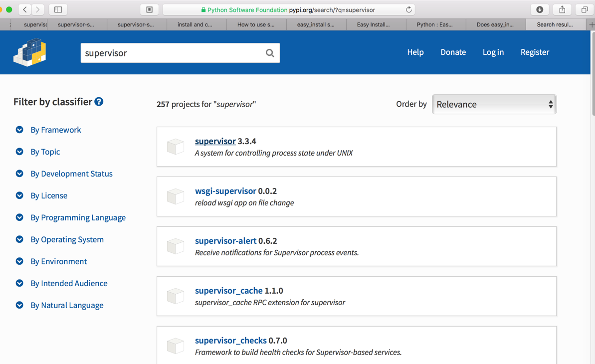Expand the By Environment filter
This screenshot has height=364, width=595.
pyautogui.click(x=51, y=261)
